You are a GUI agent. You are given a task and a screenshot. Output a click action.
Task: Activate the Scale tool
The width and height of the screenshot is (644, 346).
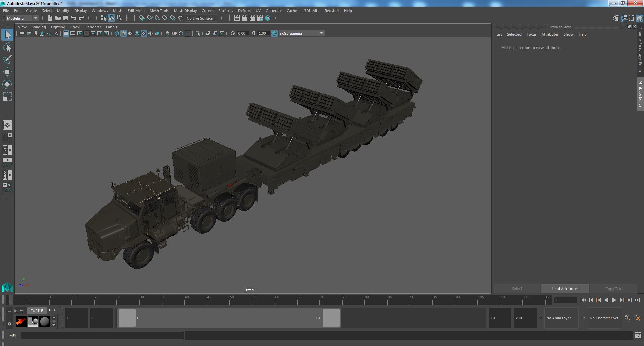pyautogui.click(x=7, y=97)
